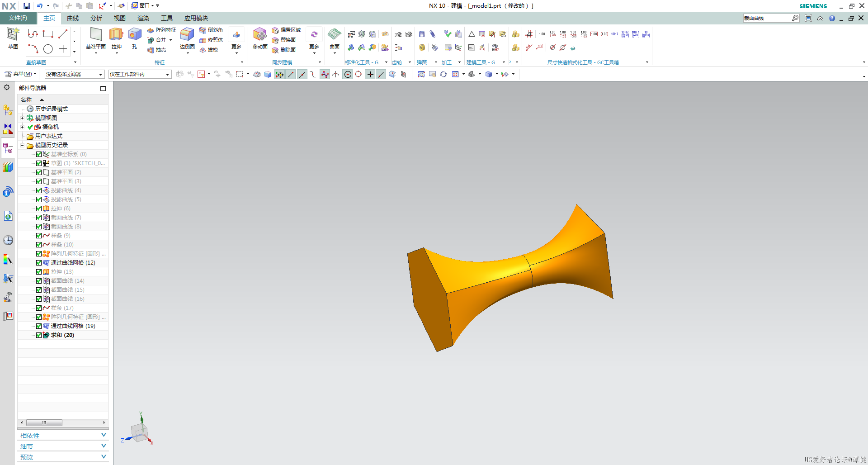The image size is (868, 465).
Task: Click the Draft (拔模) tool
Action: point(209,50)
